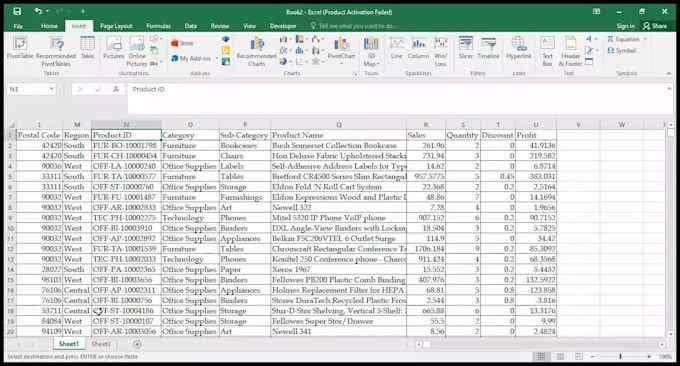Switch to the Developer tab
Viewport: 680px width, 366px height.
click(283, 26)
